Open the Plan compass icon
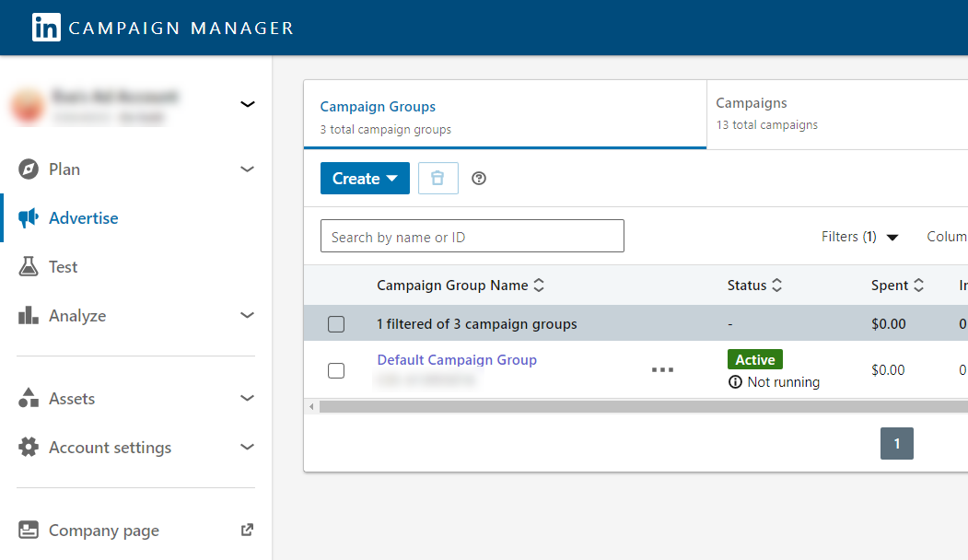968x560 pixels. (29, 169)
